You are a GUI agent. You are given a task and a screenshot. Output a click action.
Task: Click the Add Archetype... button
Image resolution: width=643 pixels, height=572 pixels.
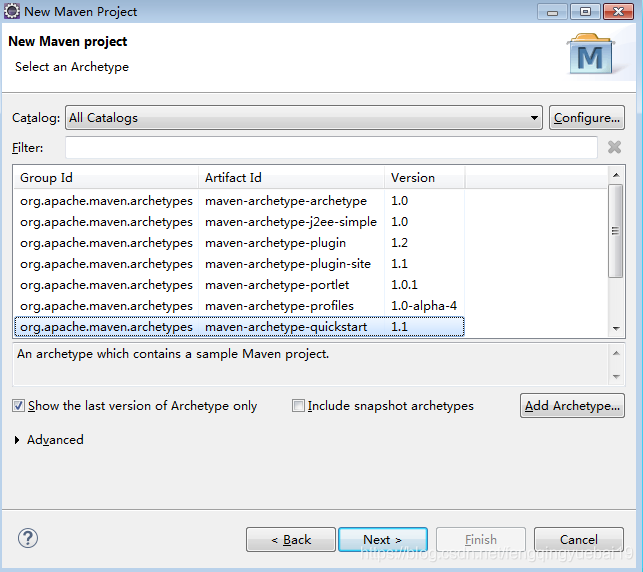point(572,406)
